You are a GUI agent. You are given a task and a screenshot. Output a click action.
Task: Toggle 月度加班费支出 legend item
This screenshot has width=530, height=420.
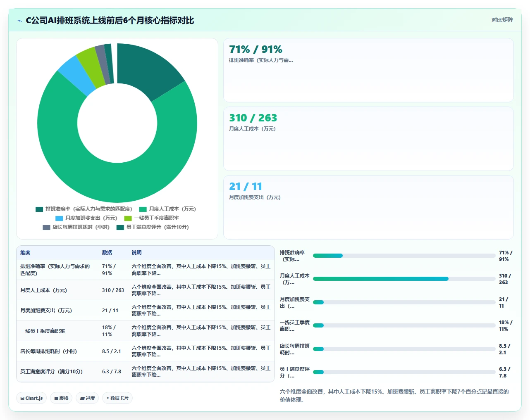86,218
